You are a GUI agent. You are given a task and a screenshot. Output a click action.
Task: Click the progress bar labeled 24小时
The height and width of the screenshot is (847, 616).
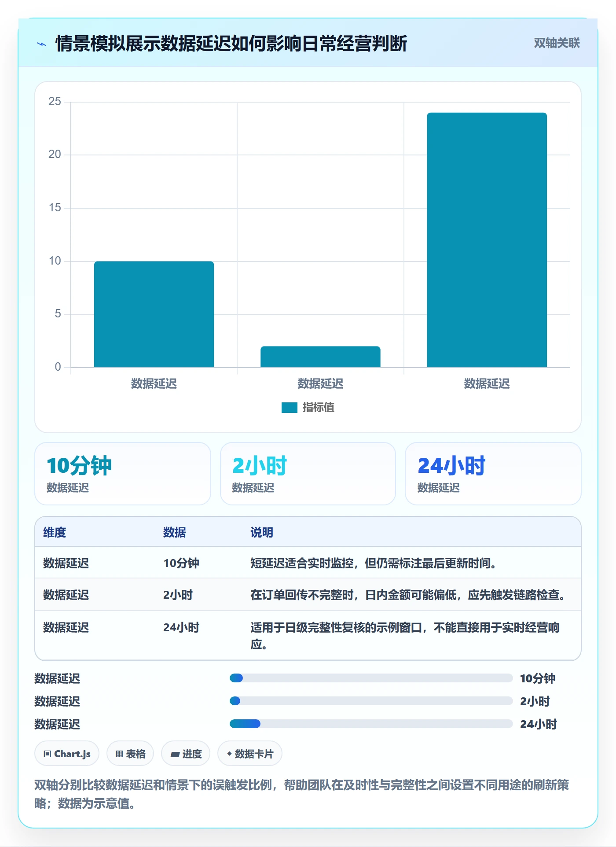click(371, 724)
